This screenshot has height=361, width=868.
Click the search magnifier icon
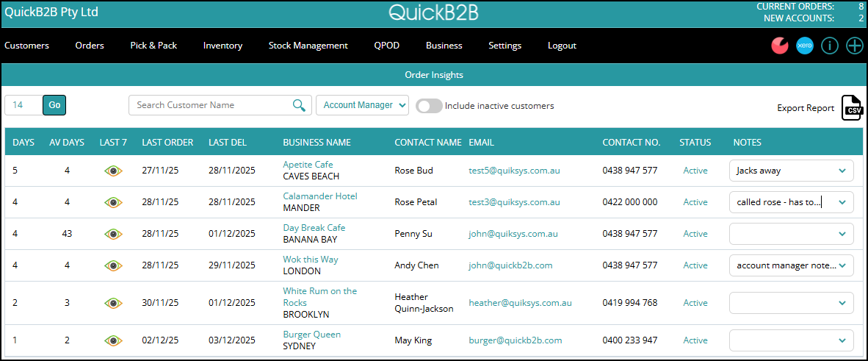pos(299,105)
